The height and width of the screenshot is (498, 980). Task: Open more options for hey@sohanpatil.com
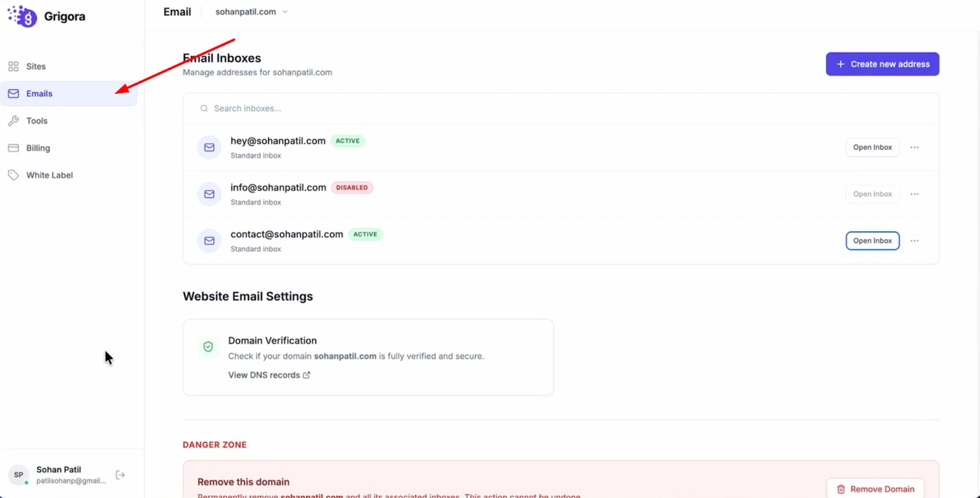point(914,148)
